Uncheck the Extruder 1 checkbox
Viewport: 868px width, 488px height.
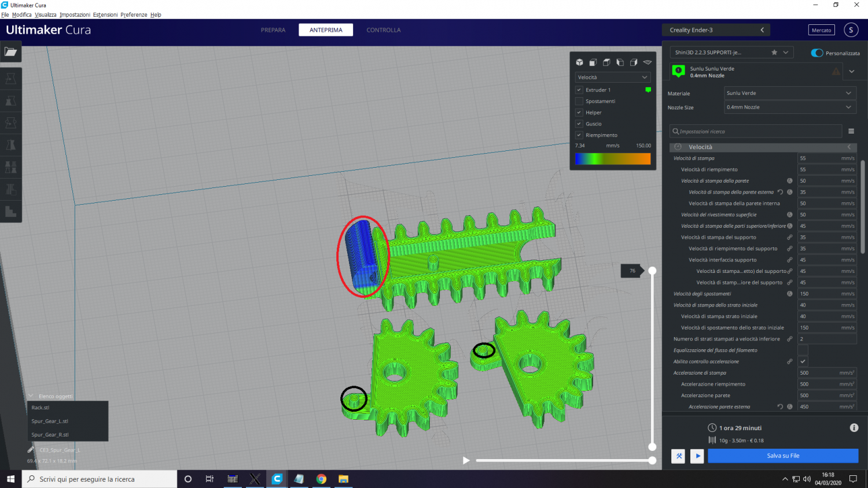(579, 90)
